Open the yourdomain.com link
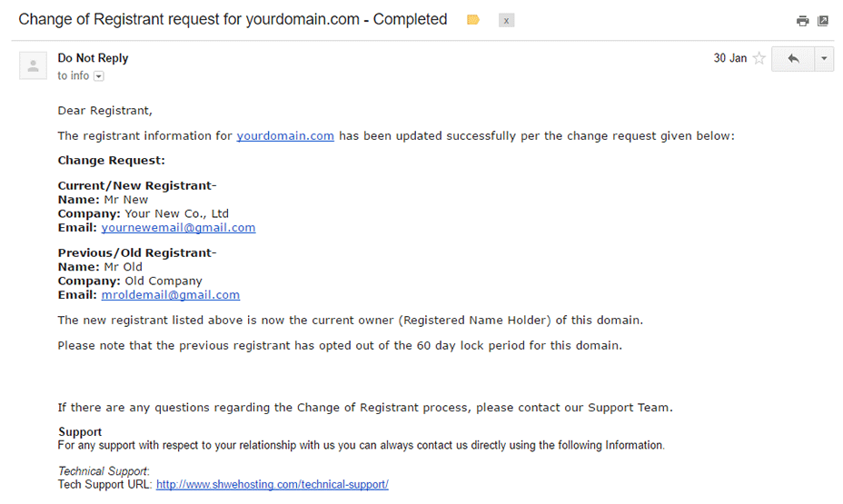Image resolution: width=843 pixels, height=504 pixels. tap(285, 136)
